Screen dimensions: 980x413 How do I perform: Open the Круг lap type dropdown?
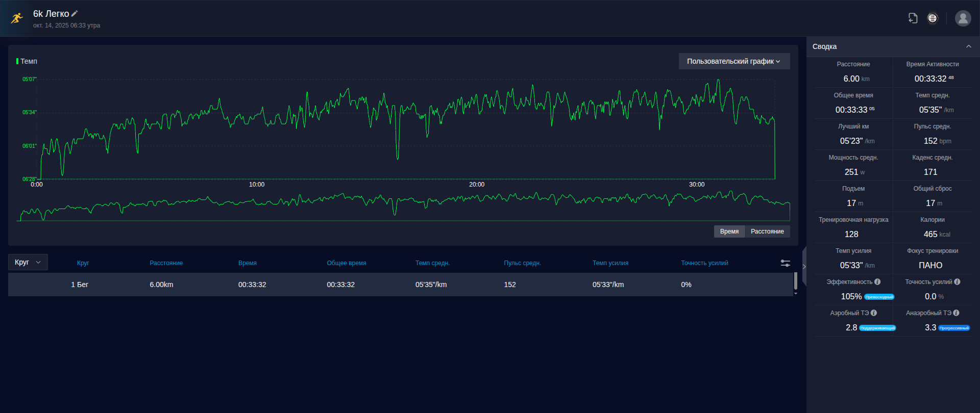coord(28,262)
